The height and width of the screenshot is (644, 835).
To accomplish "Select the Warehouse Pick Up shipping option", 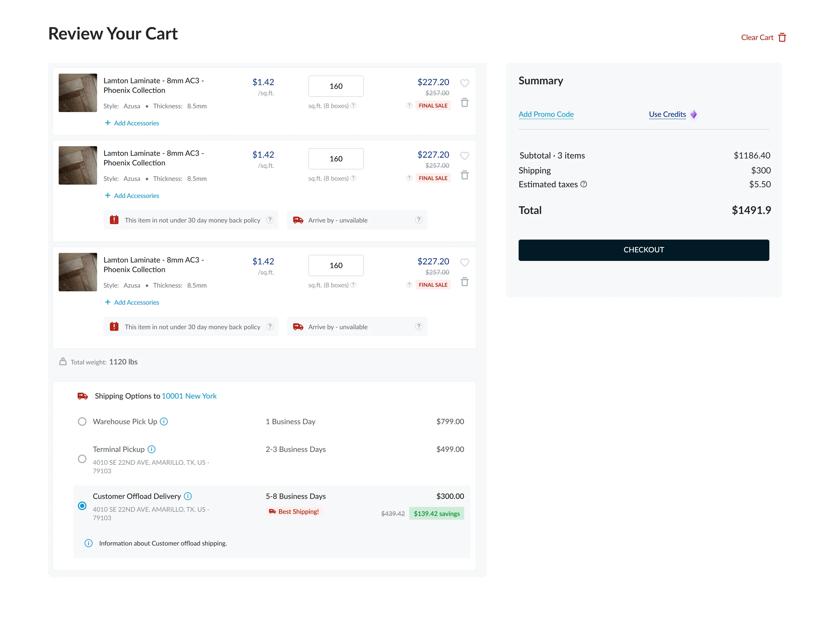I will (x=82, y=422).
